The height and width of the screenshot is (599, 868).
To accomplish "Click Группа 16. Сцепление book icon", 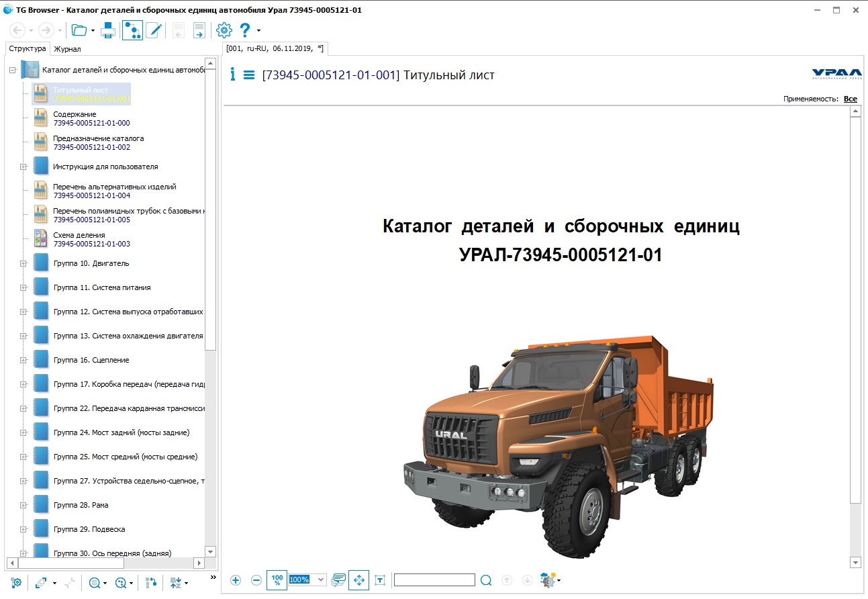I will coord(42,360).
